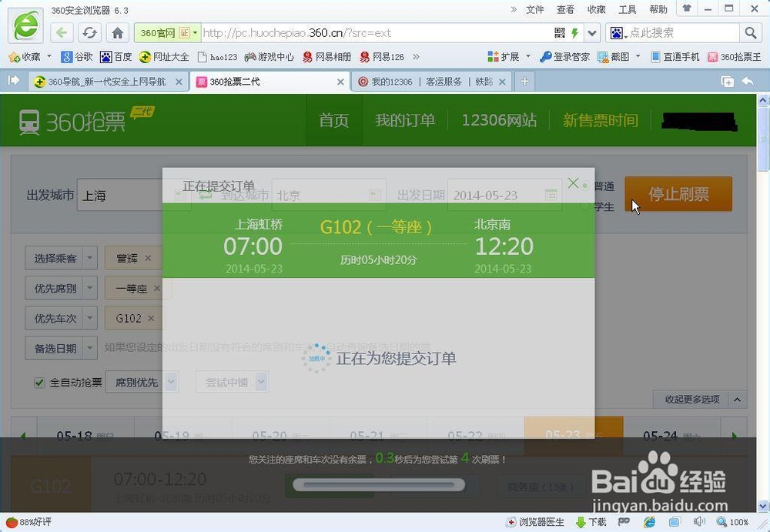
Task: Remove the G102 train tag
Action: pyautogui.click(x=151, y=318)
